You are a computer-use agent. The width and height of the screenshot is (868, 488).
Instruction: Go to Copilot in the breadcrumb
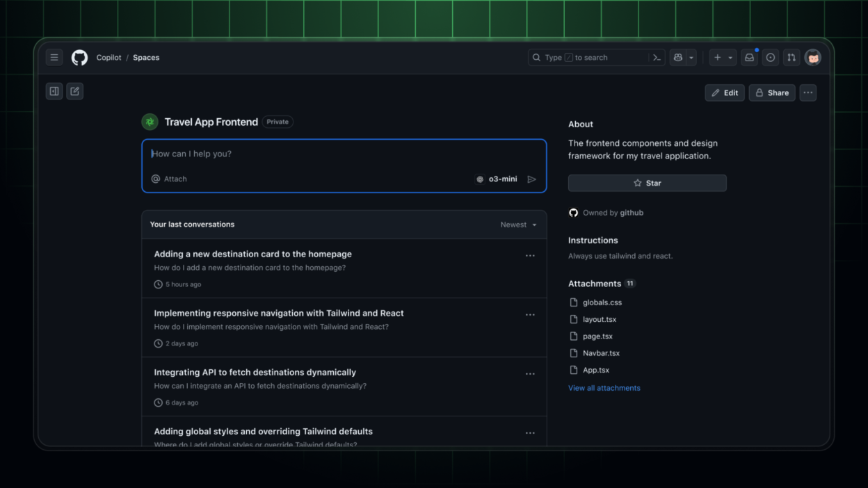click(109, 58)
